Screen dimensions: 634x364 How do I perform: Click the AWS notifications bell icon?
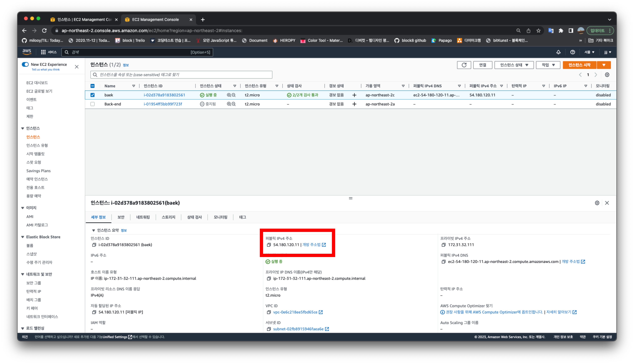[x=558, y=52]
